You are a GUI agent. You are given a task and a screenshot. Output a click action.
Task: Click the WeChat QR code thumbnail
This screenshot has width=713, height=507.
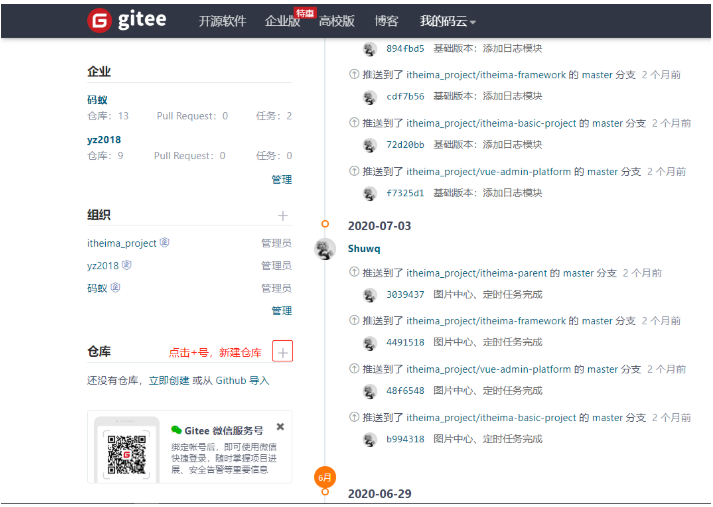[126, 455]
